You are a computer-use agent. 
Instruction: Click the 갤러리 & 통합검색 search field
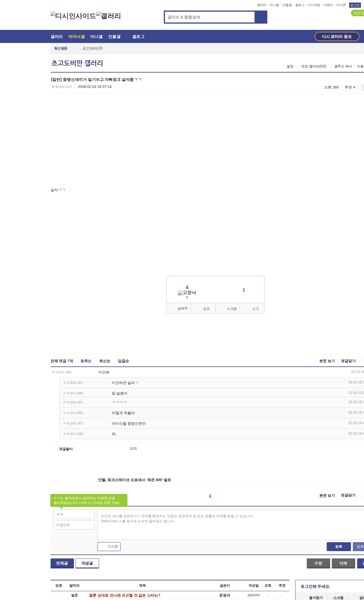tap(210, 17)
